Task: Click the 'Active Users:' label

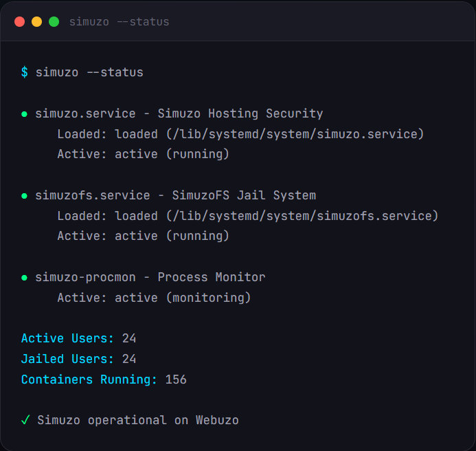Action: (x=68, y=338)
